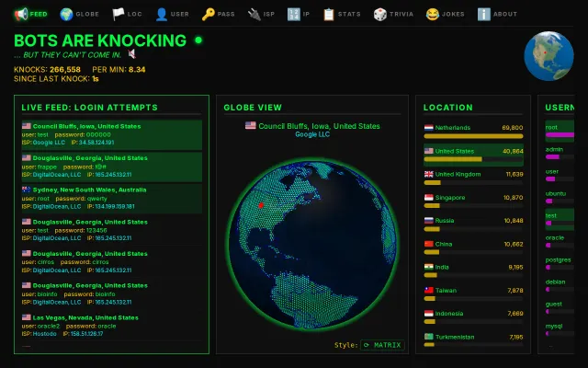This screenshot has width=588, height=368.
Task: Click the Turkmenistan flag icon
Action: tap(429, 337)
